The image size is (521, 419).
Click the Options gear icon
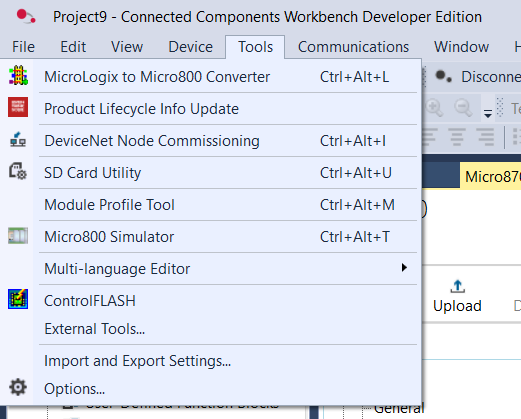(18, 387)
